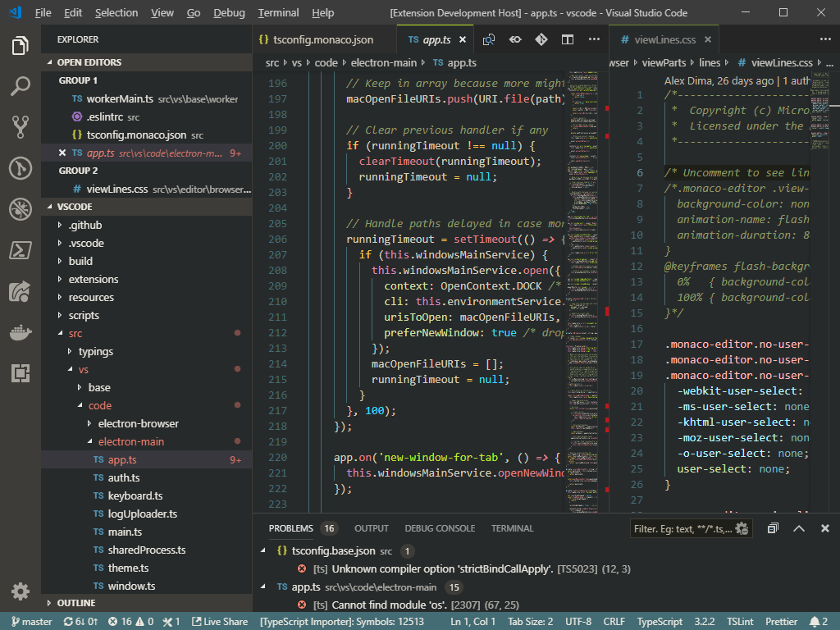This screenshot has height=630, width=840.
Task: Collapse the OPEN EDITORS section
Action: pyautogui.click(x=89, y=62)
